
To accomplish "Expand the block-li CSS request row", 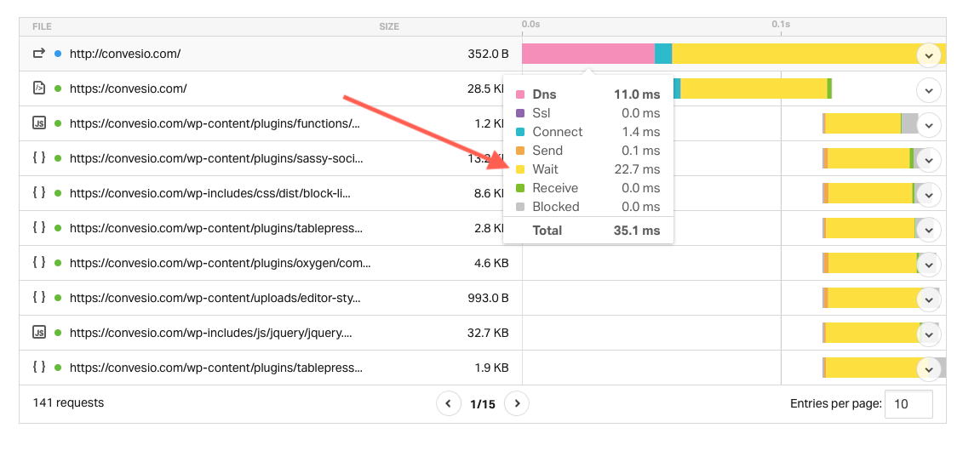I will [x=929, y=196].
